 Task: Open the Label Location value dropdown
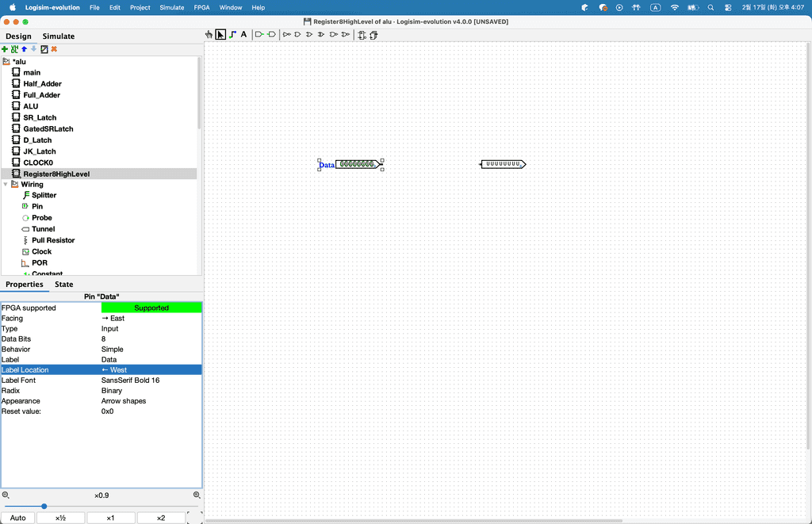(151, 370)
